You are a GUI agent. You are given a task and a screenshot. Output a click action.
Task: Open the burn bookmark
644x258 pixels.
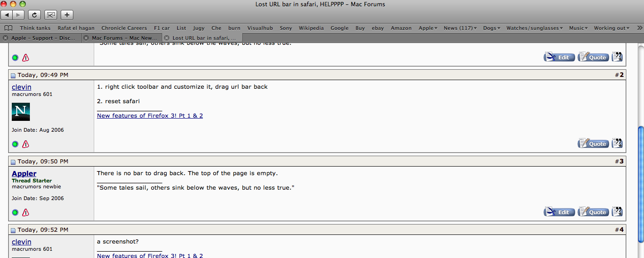click(x=234, y=28)
